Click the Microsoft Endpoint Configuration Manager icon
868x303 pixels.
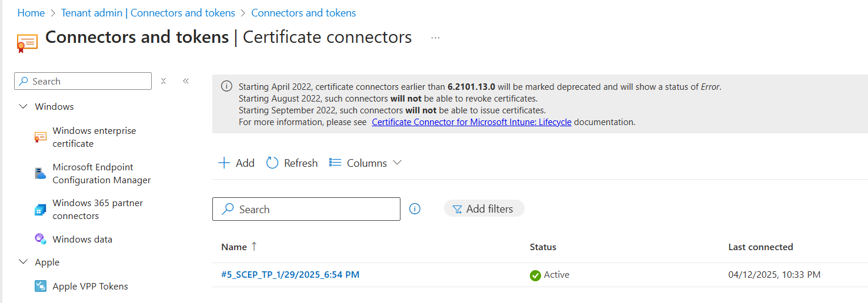click(x=40, y=173)
